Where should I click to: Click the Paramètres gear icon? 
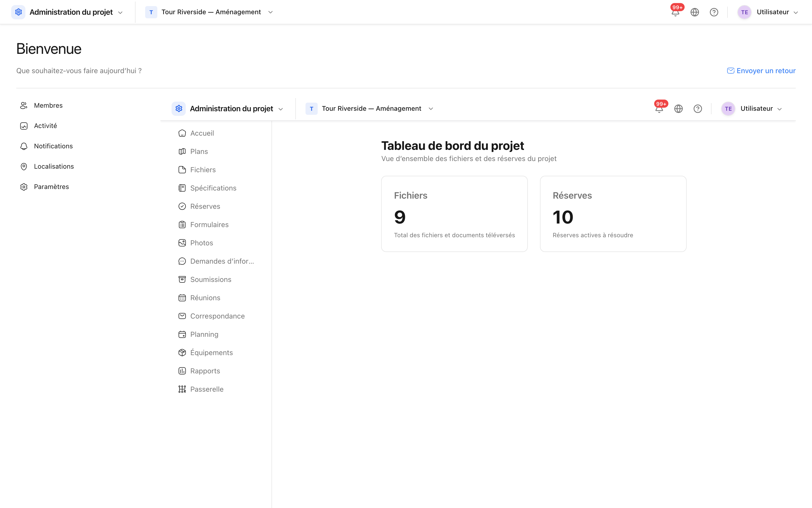pos(24,187)
